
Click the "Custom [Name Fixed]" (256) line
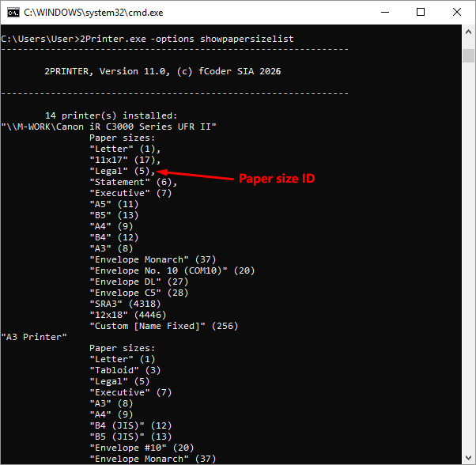click(164, 327)
